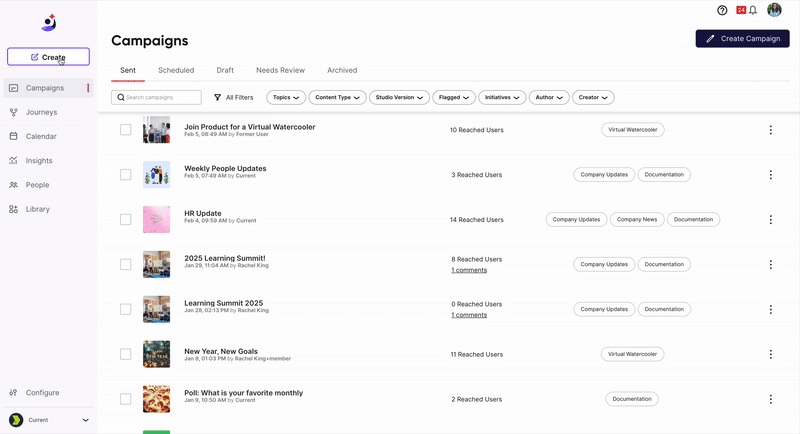
Task: Select checkbox for Weekly People Updates
Action: pyautogui.click(x=126, y=174)
